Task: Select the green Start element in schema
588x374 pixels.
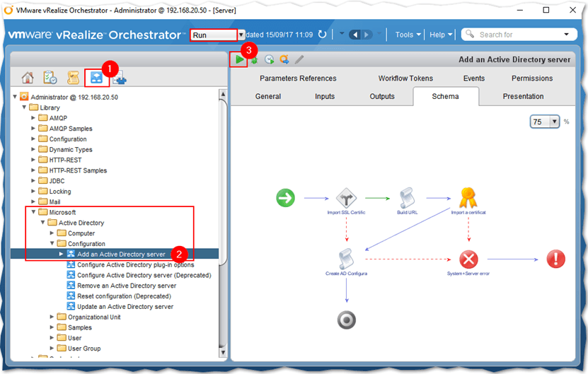Action: tap(285, 198)
